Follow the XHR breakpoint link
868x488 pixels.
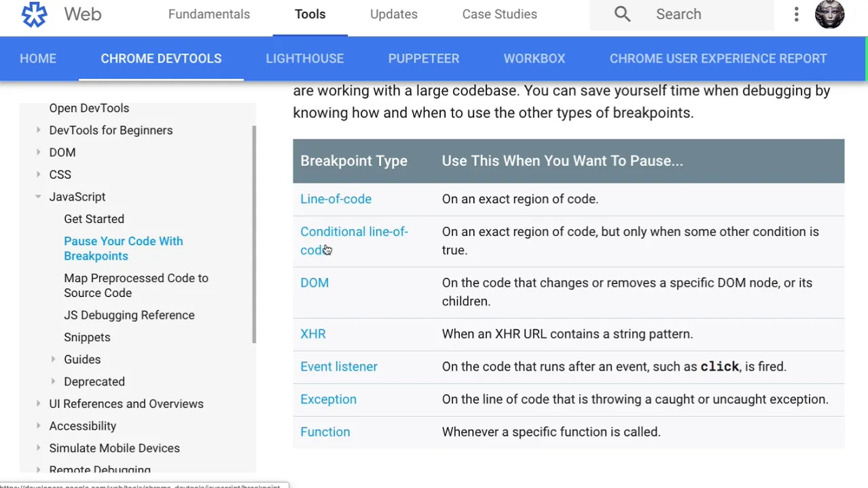[x=313, y=334]
